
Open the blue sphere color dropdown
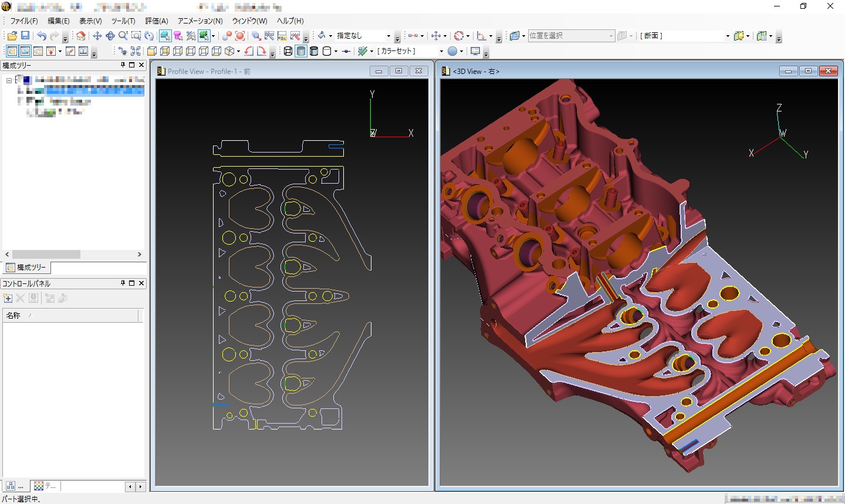pos(461,51)
